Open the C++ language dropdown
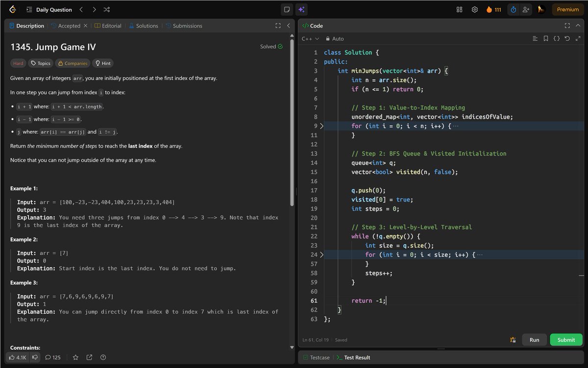Viewport: 588px width, 368px height. point(310,38)
